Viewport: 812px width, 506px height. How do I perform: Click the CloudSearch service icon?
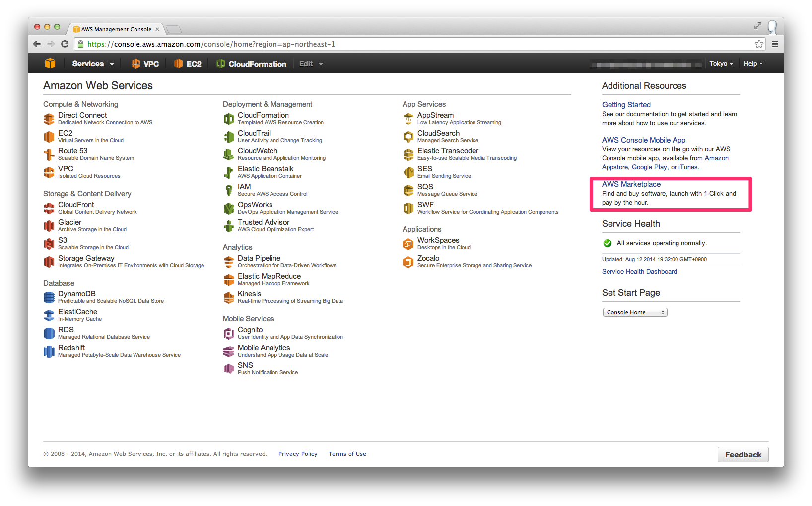pos(408,137)
